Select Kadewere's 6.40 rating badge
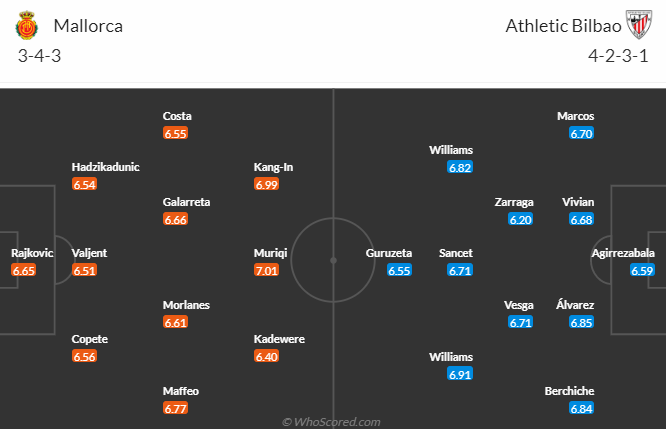666x429 pixels. tap(266, 356)
